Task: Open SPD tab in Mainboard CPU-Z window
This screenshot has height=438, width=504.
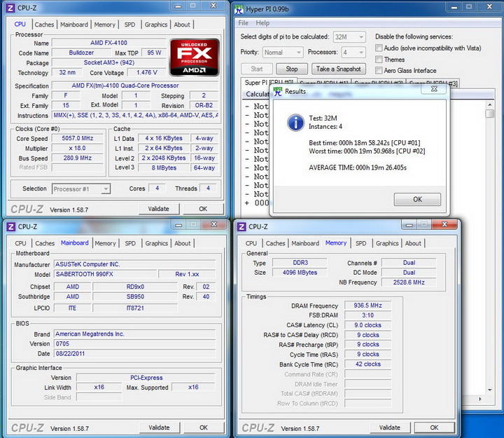Action: [130, 243]
